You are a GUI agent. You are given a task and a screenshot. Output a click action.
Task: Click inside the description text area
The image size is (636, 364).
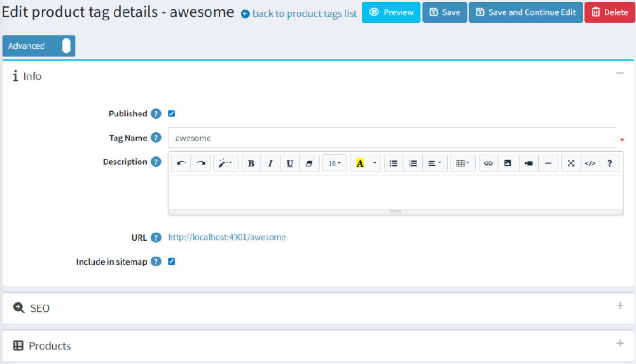(396, 192)
